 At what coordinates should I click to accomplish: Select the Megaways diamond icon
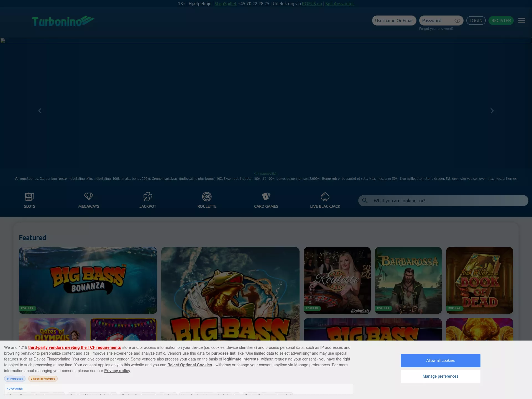(89, 196)
